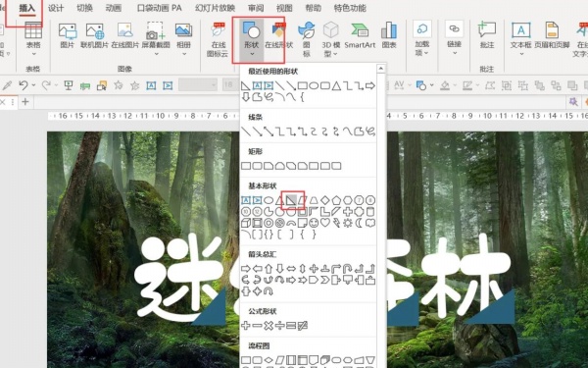588x368 pixels.
Task: Click 页眉和页脚 header and footer
Action: [x=552, y=36]
